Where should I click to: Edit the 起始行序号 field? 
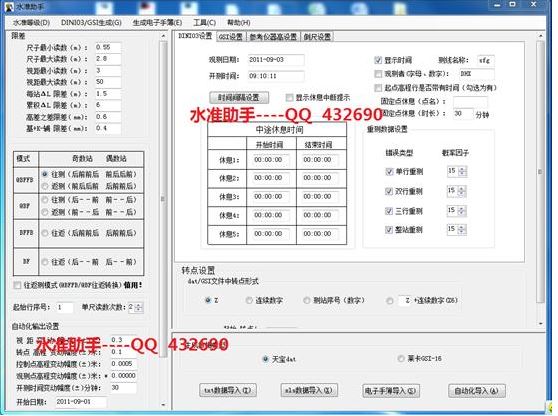tap(64, 307)
